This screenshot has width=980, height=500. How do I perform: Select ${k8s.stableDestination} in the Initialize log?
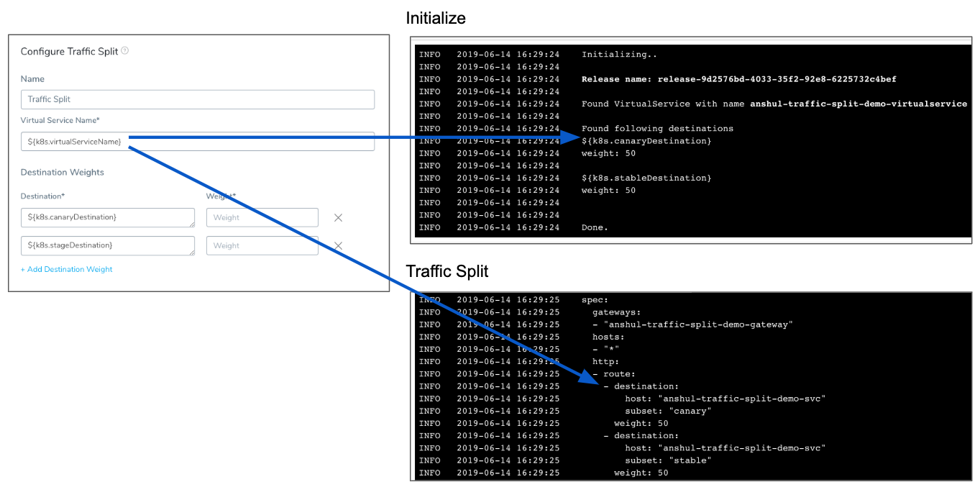coord(646,178)
